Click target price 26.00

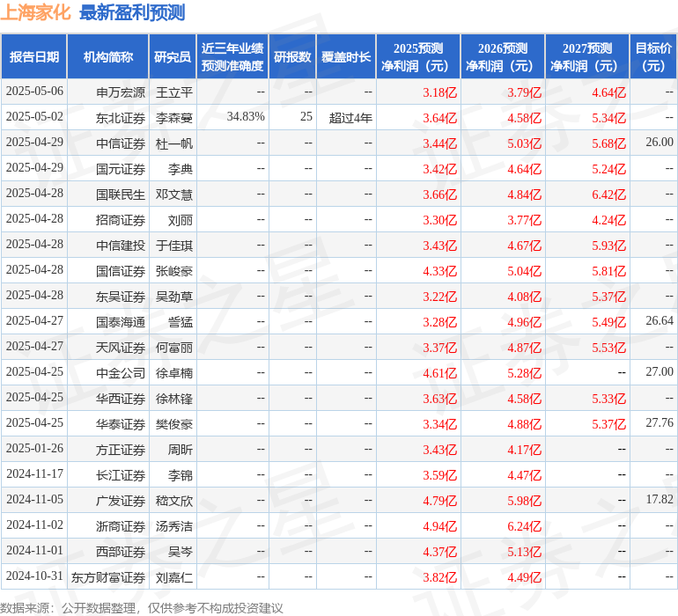[660, 143]
